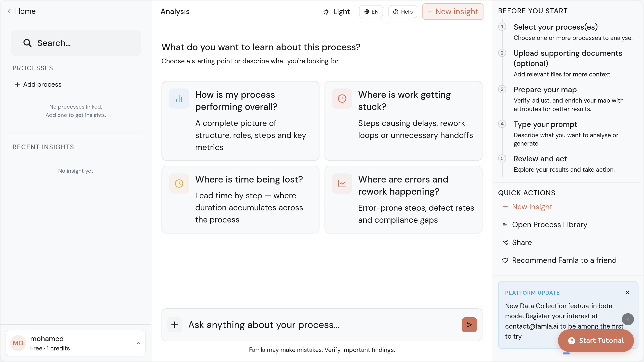Close the Platform Update notice

[627, 293]
